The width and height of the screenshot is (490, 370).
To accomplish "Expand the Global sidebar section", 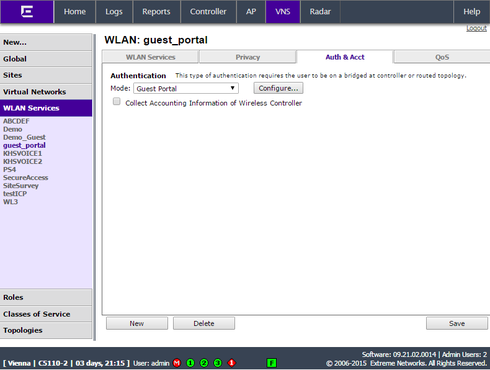I will tap(46, 59).
